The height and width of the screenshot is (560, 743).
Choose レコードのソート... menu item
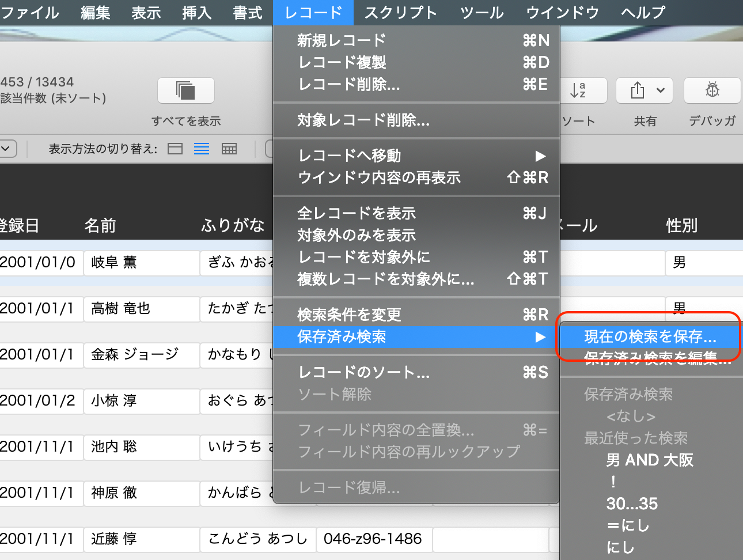pos(416,372)
